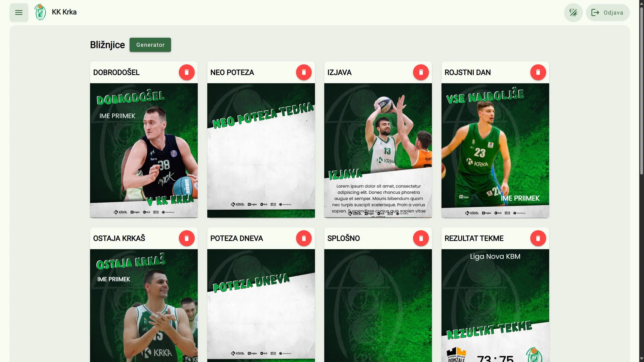The height and width of the screenshot is (362, 644).
Task: Click the Odjava logout button
Action: [x=608, y=12]
